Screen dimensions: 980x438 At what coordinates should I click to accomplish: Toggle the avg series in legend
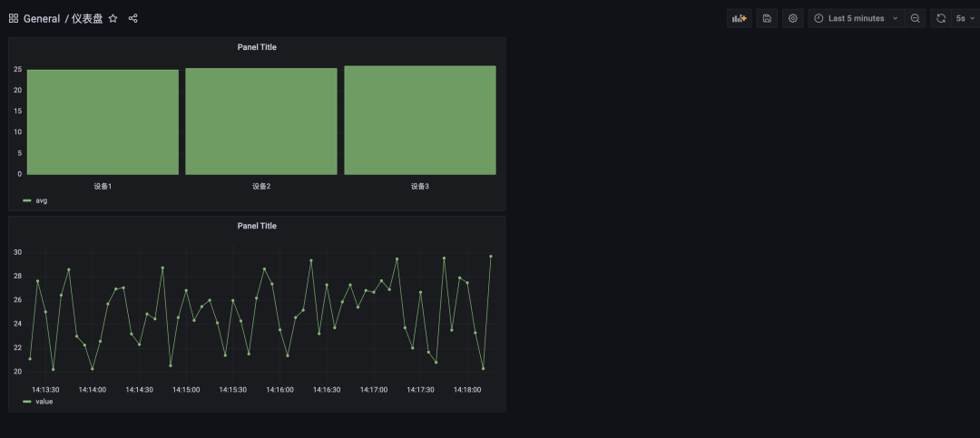pos(42,200)
